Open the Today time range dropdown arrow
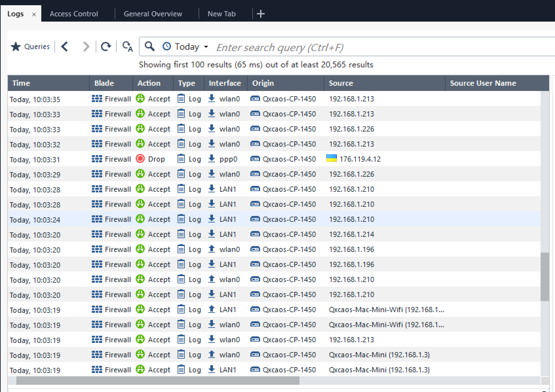This screenshot has height=392, width=555. pyautogui.click(x=206, y=47)
